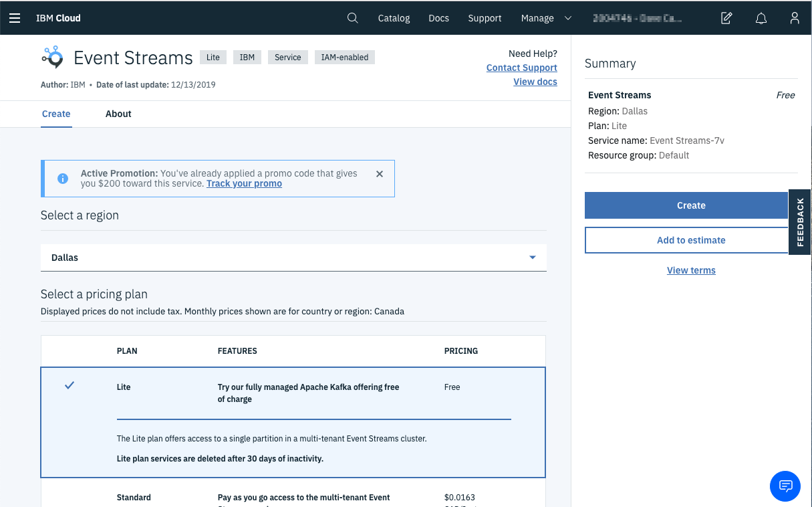Click the Create button in the Summary panel
Image resolution: width=812 pixels, height=507 pixels.
691,205
